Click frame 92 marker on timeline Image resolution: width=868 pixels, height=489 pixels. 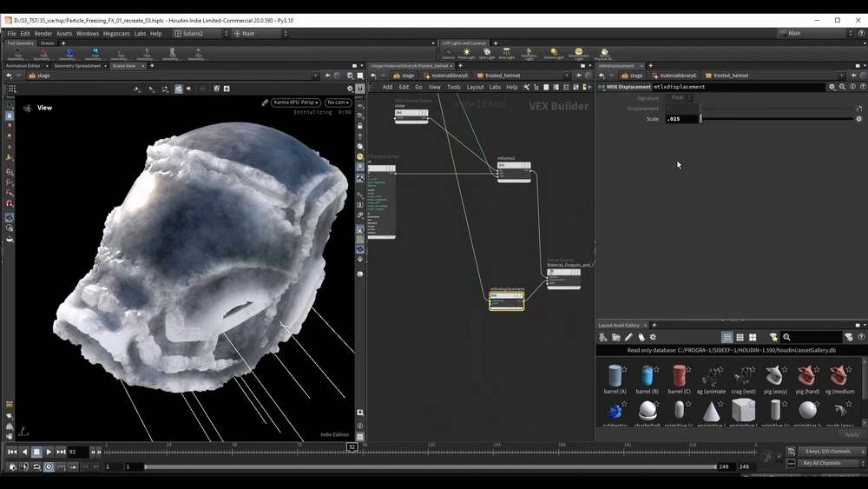point(352,447)
